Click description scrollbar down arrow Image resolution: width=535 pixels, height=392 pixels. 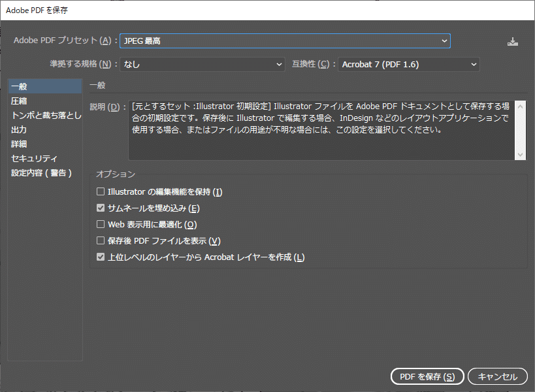[520, 155]
